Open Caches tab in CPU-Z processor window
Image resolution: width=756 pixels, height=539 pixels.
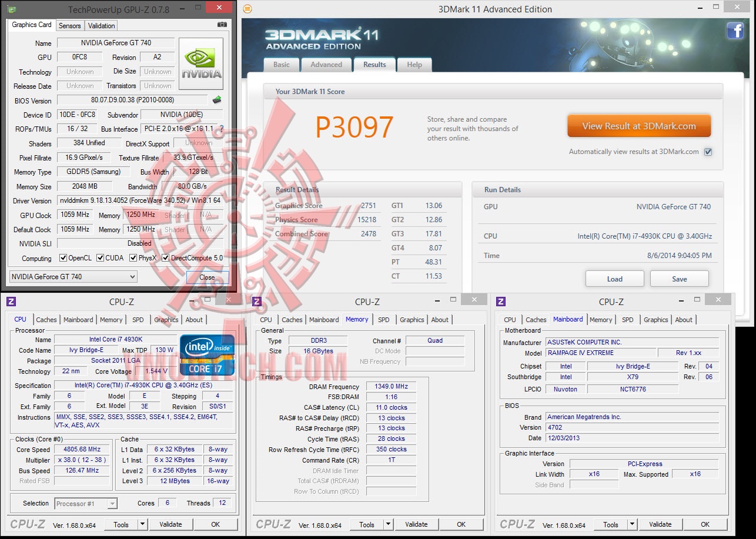tap(46, 320)
